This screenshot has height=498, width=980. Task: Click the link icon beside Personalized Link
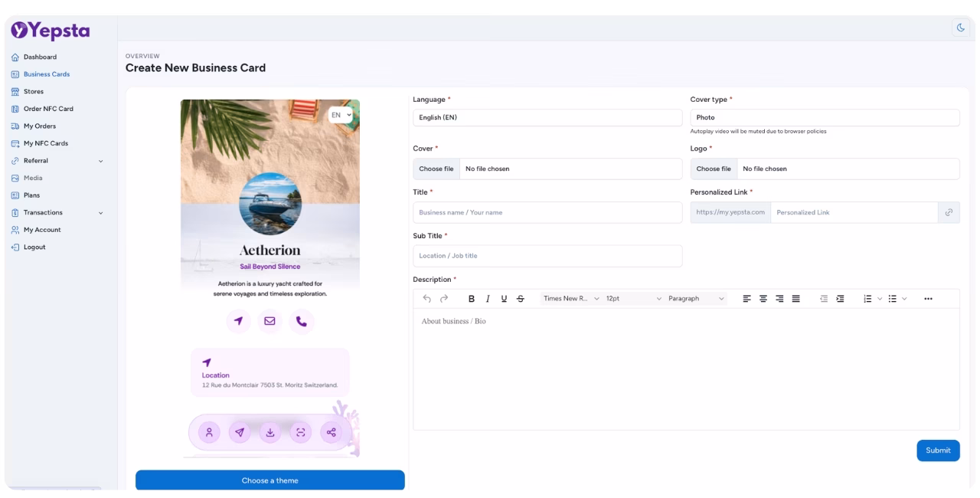(x=949, y=212)
